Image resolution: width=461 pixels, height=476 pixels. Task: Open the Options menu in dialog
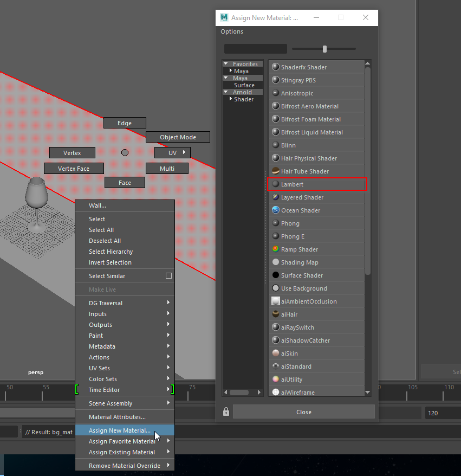232,31
